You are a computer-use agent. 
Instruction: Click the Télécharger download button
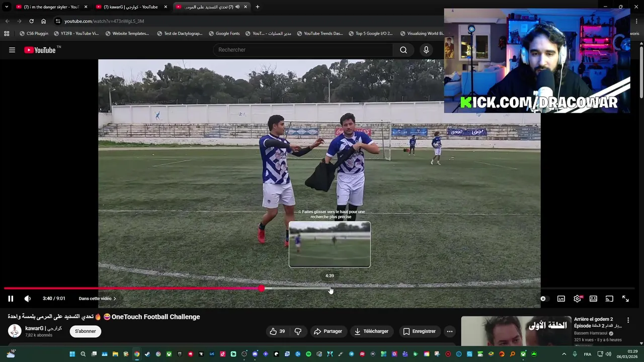[371, 331]
